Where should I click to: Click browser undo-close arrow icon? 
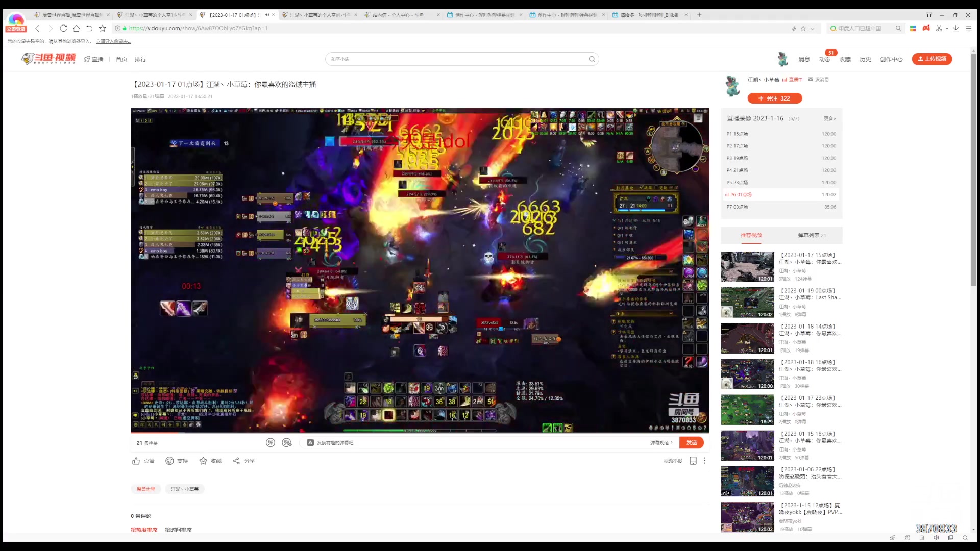pos(89,29)
